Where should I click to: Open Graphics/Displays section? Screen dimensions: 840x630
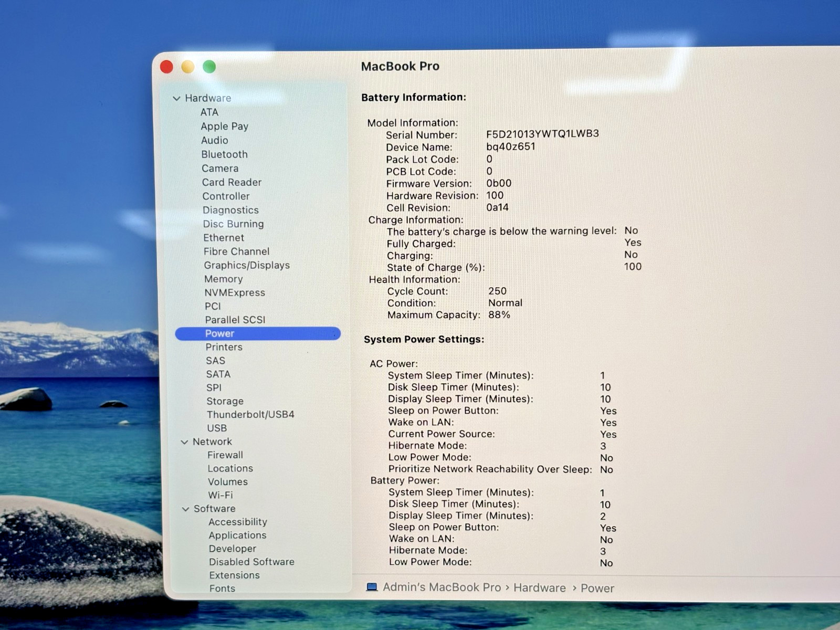tap(247, 265)
